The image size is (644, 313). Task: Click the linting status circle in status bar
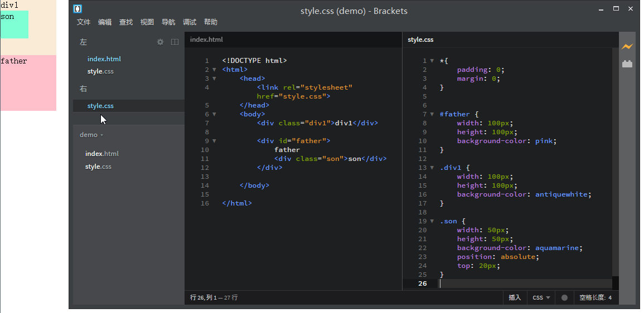(564, 298)
